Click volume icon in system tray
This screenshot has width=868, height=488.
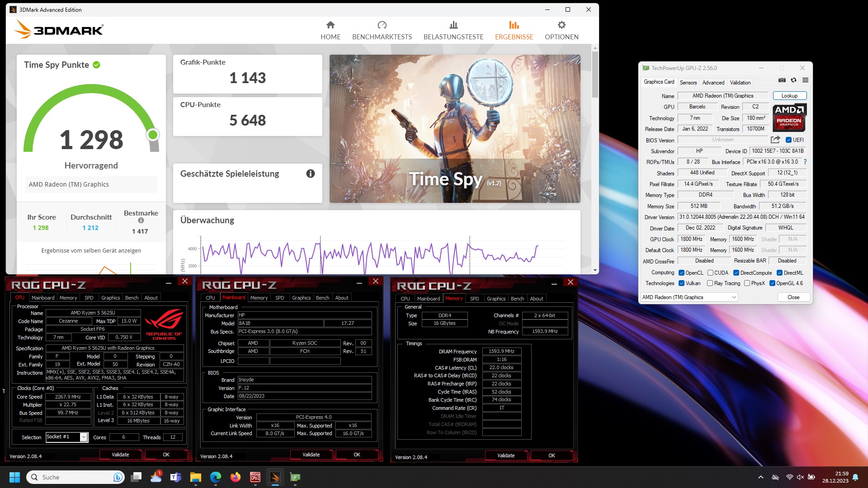800,477
